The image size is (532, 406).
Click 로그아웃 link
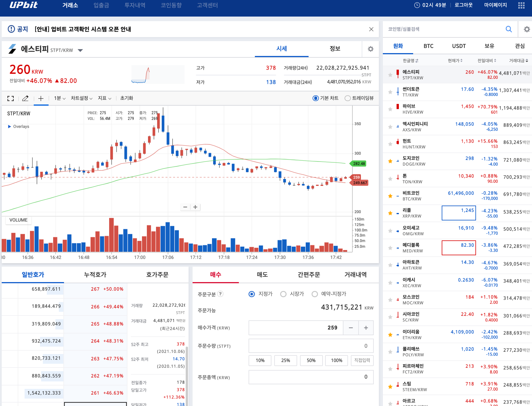(x=463, y=5)
